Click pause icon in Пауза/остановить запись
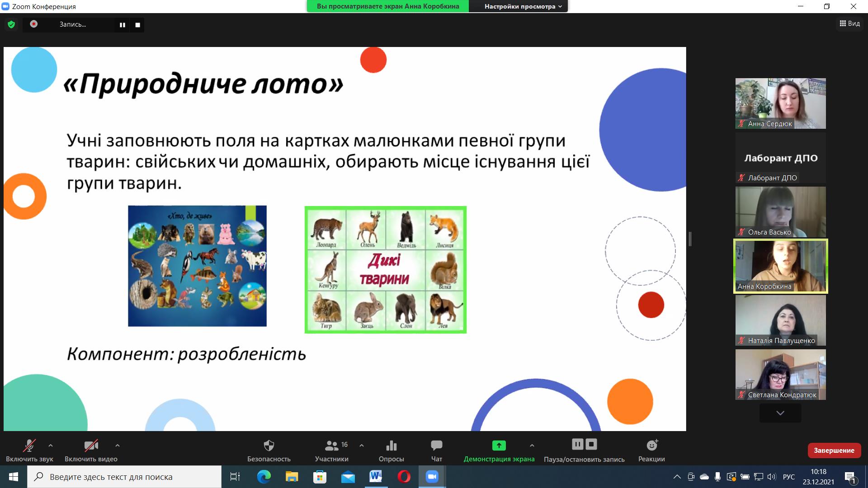Viewport: 868px width, 488px height. [577, 445]
